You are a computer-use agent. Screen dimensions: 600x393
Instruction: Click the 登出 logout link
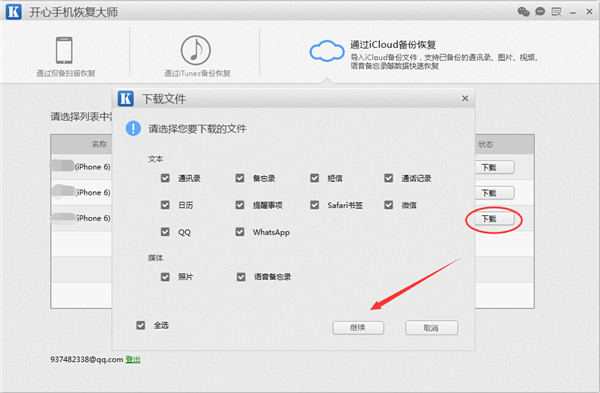pos(133,359)
